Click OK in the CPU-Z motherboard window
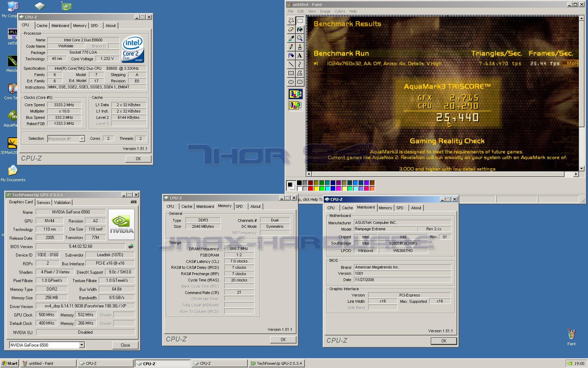 click(x=444, y=341)
